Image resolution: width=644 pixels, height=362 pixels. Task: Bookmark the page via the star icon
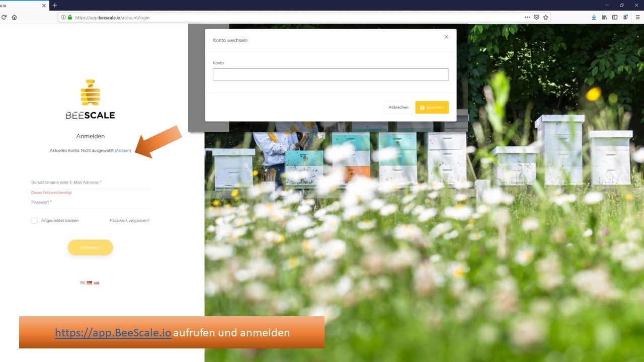tap(545, 17)
